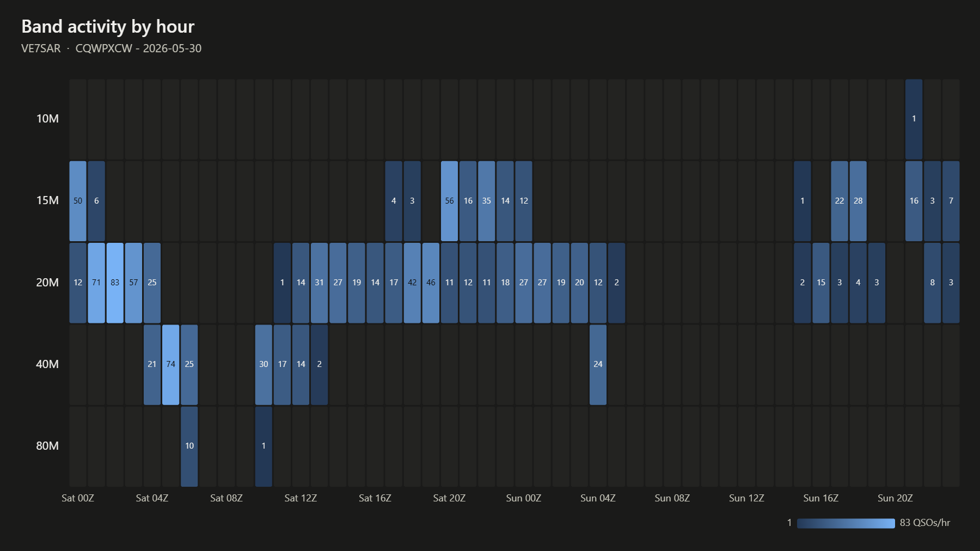Click the 15M band label
This screenshot has width=980, height=551.
click(x=47, y=200)
